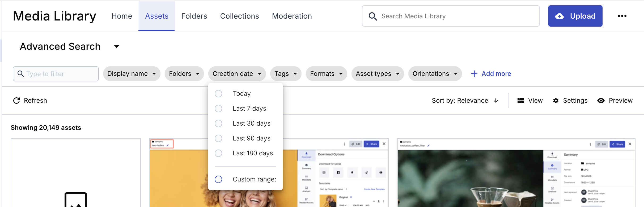Click the Preview eye icon

(x=601, y=101)
